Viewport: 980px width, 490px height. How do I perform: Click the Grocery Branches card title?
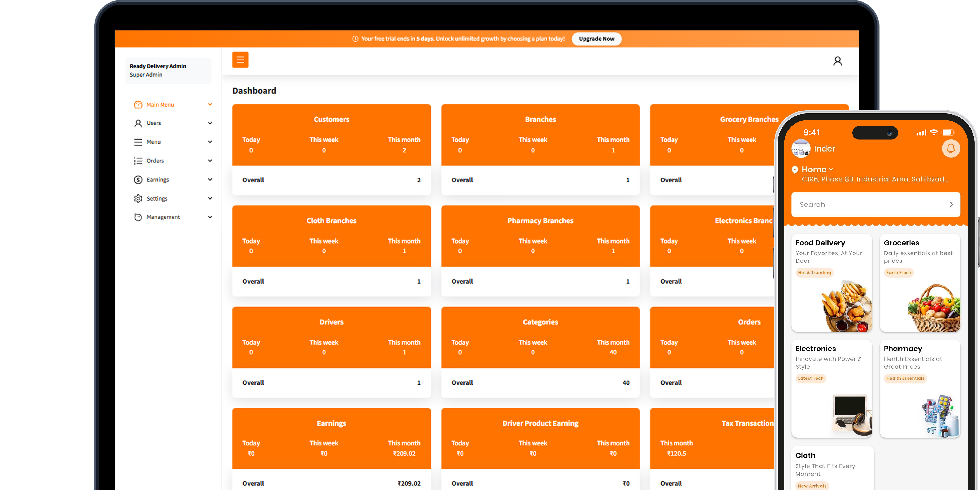749,119
